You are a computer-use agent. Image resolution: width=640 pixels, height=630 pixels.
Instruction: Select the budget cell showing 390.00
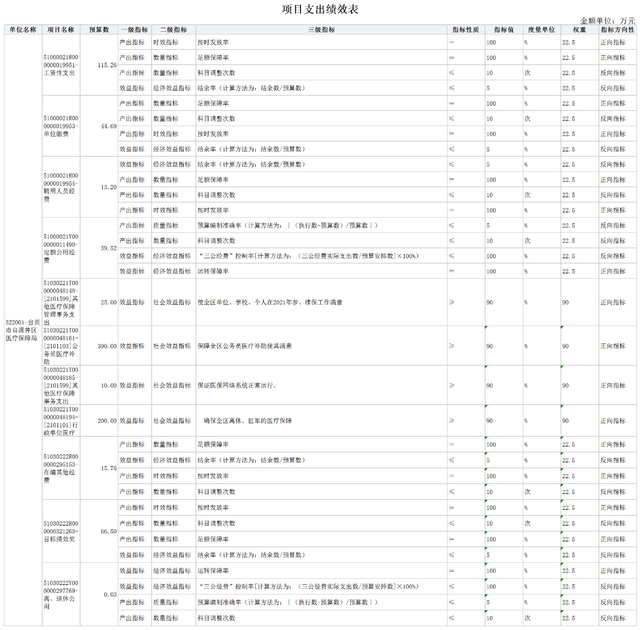pos(105,346)
